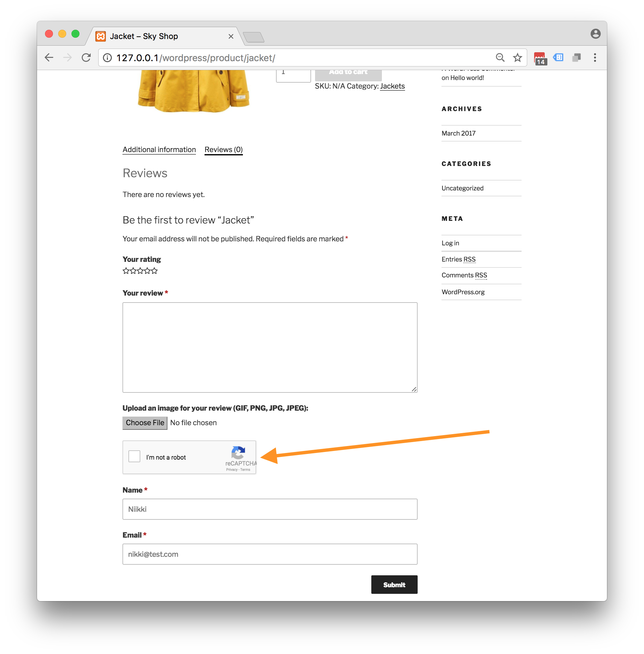644x654 pixels.
Task: Click the Name input field
Action: coord(269,509)
